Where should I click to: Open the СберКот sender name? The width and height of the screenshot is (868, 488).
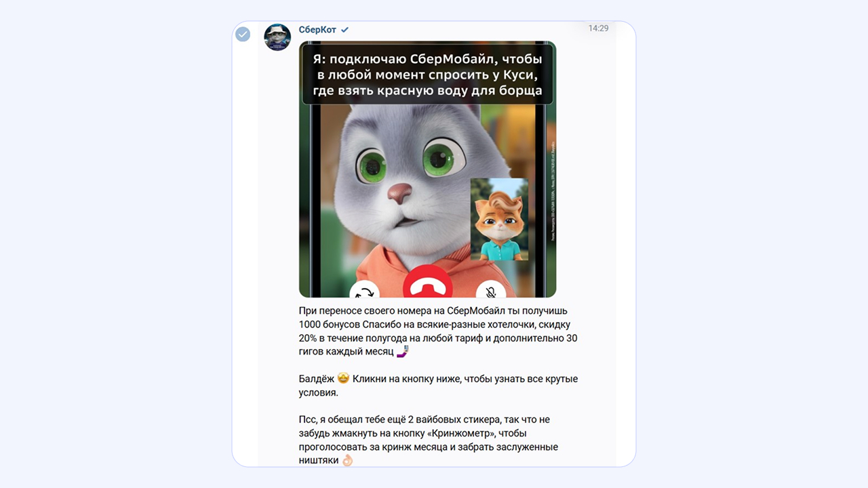click(x=317, y=29)
